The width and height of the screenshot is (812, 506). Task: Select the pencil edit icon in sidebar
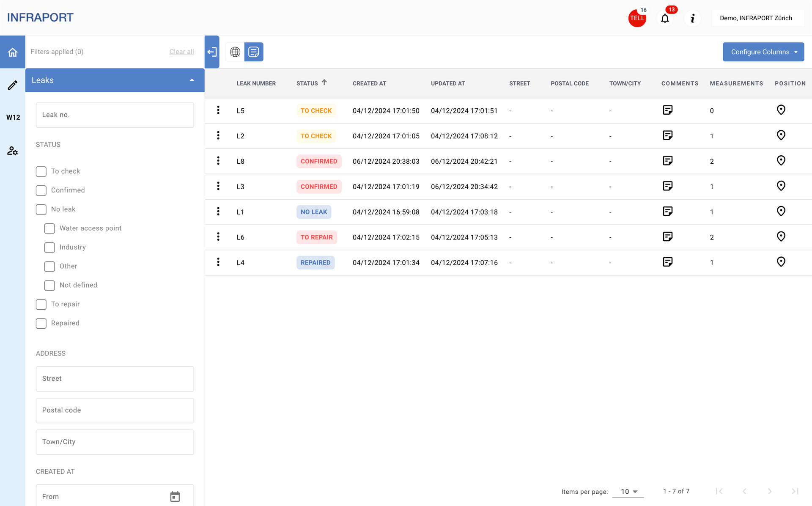(13, 85)
